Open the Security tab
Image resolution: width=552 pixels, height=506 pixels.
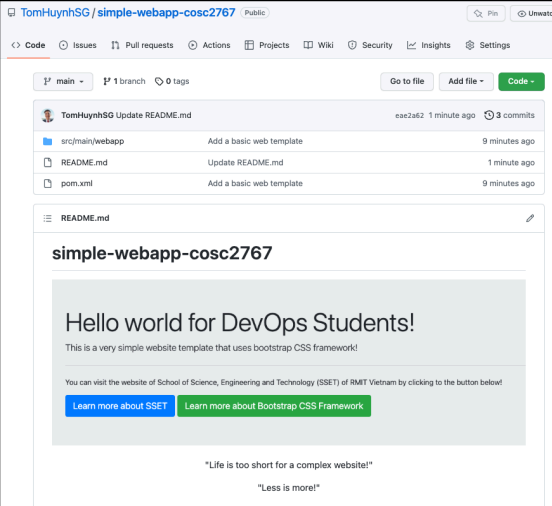370,45
